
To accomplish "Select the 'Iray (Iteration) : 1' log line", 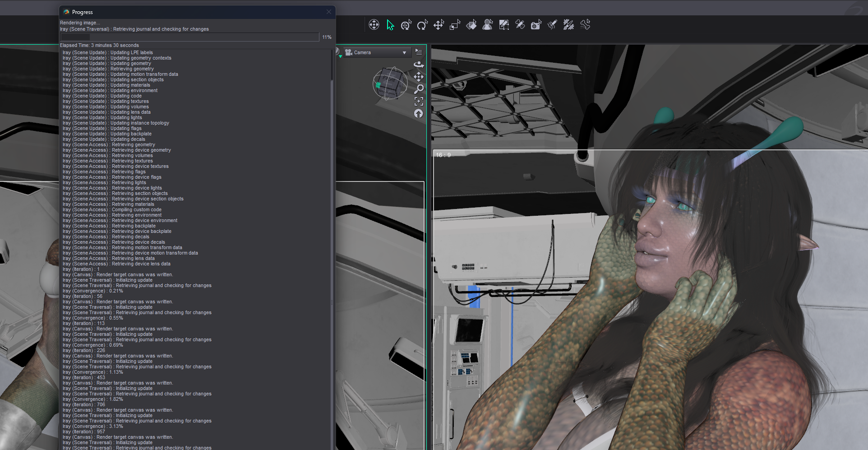I will coord(81,269).
